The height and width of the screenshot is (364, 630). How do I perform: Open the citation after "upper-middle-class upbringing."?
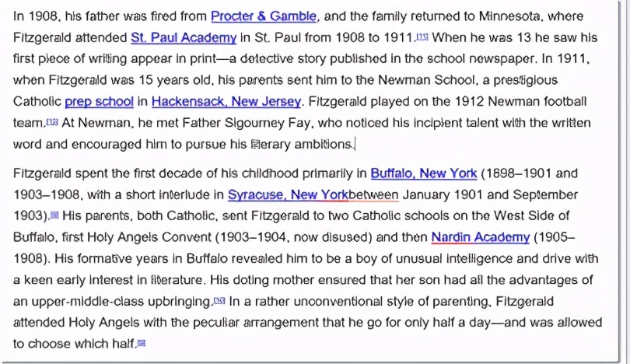[219, 300]
